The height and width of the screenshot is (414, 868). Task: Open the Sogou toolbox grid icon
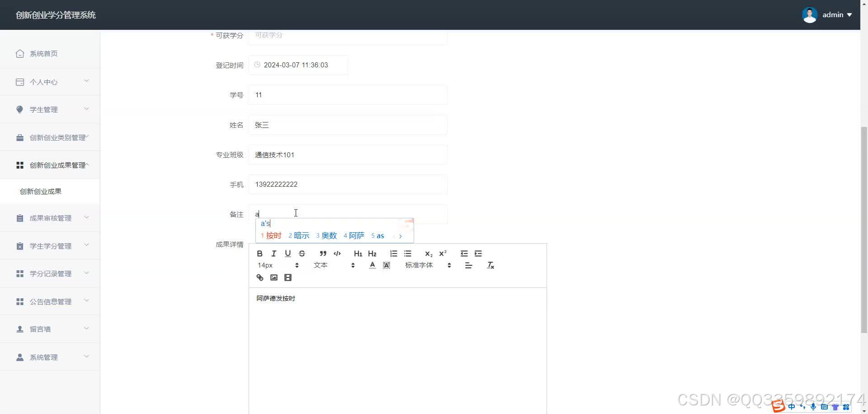click(x=846, y=407)
